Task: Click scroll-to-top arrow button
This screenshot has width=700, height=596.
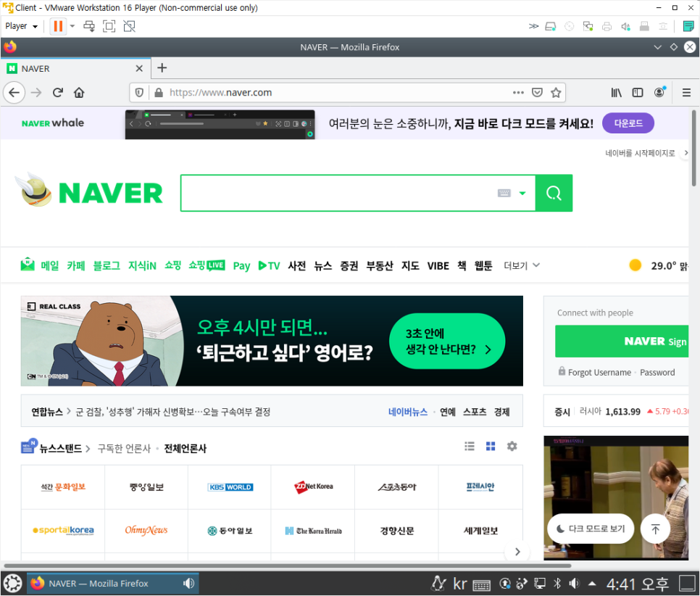Action: click(x=655, y=529)
